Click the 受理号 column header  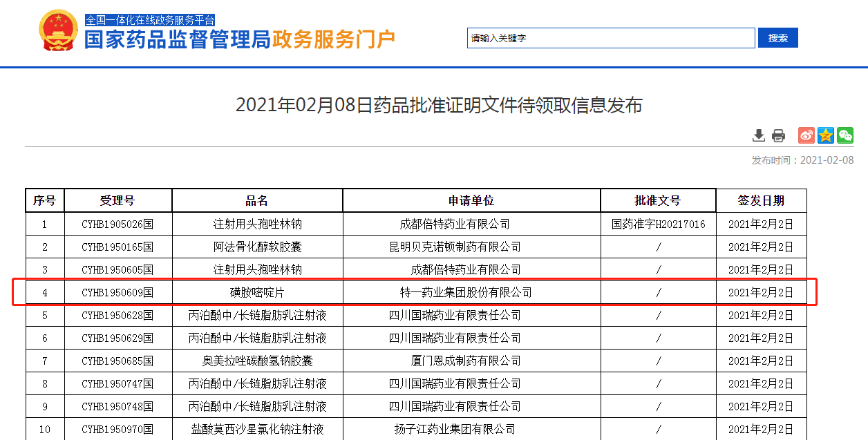117,200
